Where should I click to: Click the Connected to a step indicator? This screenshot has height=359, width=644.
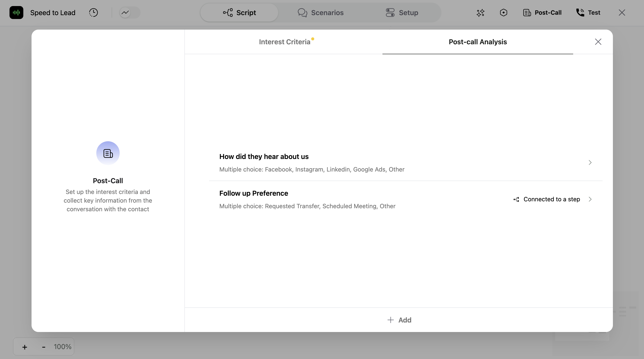[x=547, y=199]
